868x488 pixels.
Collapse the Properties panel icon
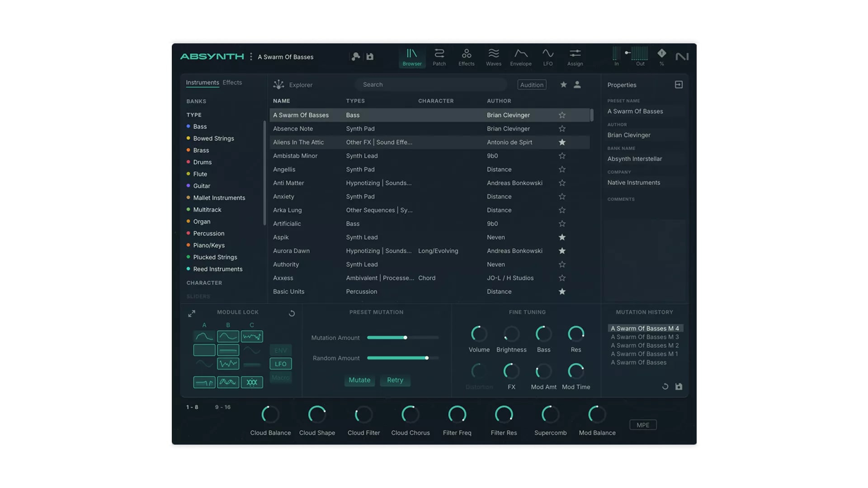(678, 84)
